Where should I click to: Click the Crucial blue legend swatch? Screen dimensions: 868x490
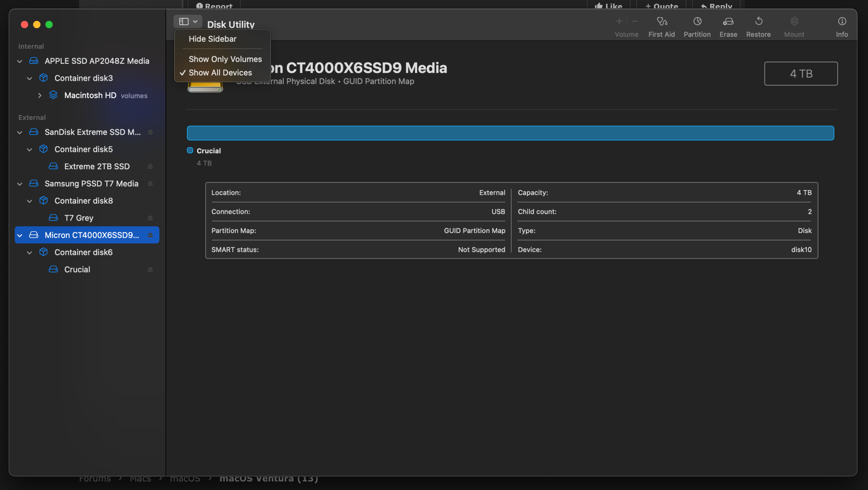point(190,151)
